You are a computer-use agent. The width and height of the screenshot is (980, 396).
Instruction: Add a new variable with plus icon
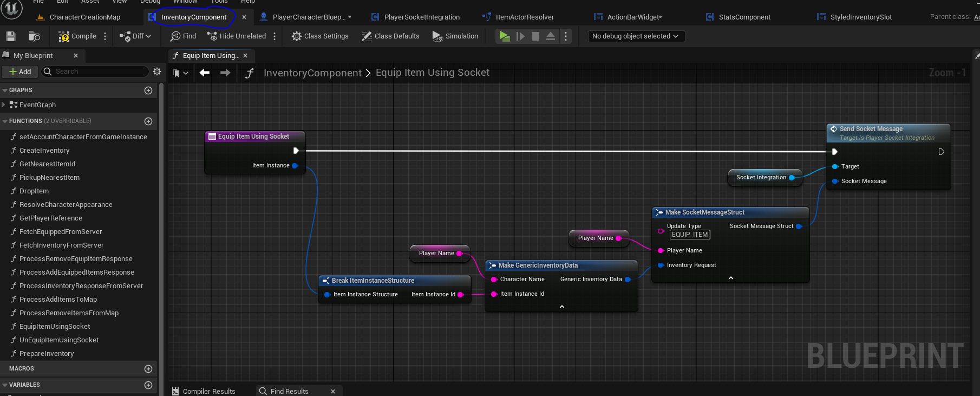148,385
